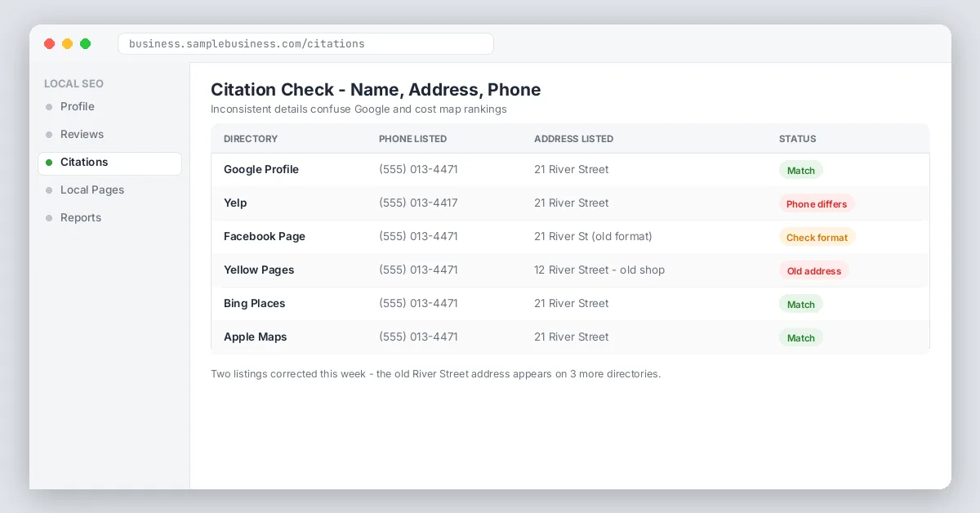The width and height of the screenshot is (980, 513).
Task: Click the Match badge for Bing Places
Action: 801,305
